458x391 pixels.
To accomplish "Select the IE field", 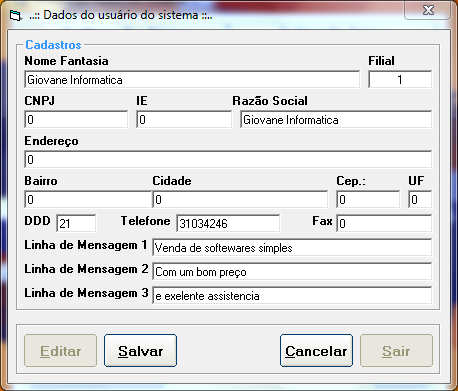I will (184, 120).
